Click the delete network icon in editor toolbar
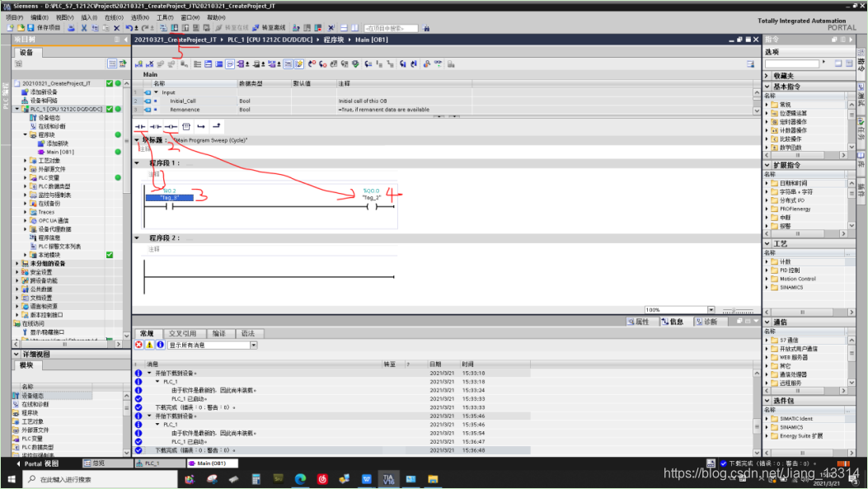 coord(149,64)
